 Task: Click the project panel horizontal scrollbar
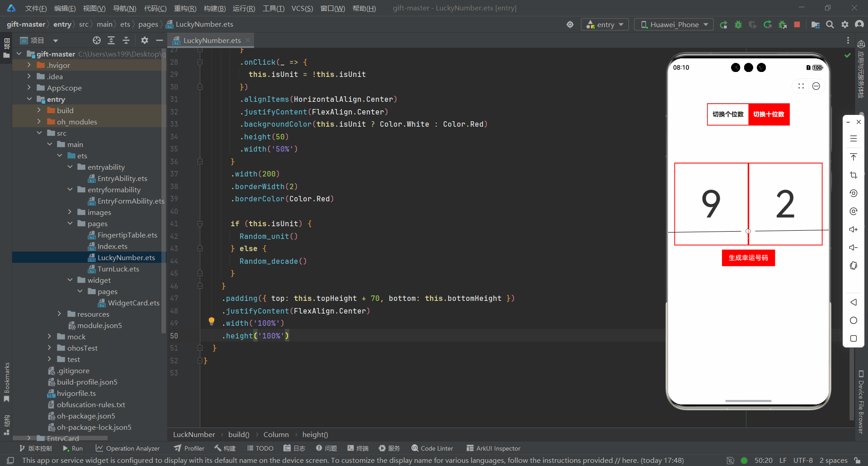tap(60, 438)
